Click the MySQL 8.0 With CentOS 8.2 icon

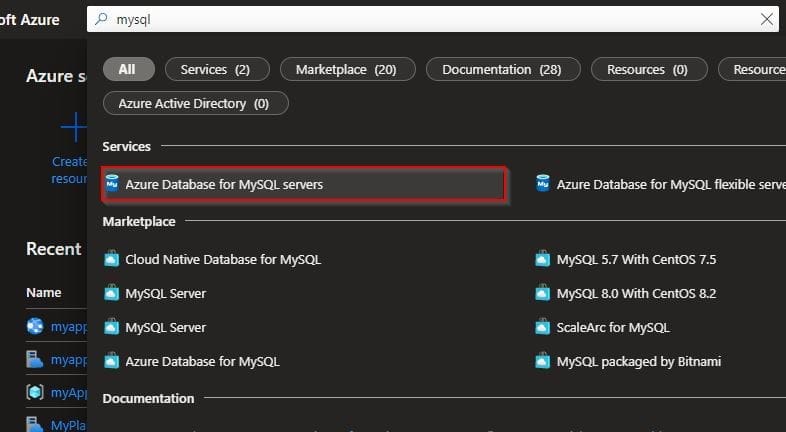pyautogui.click(x=543, y=294)
